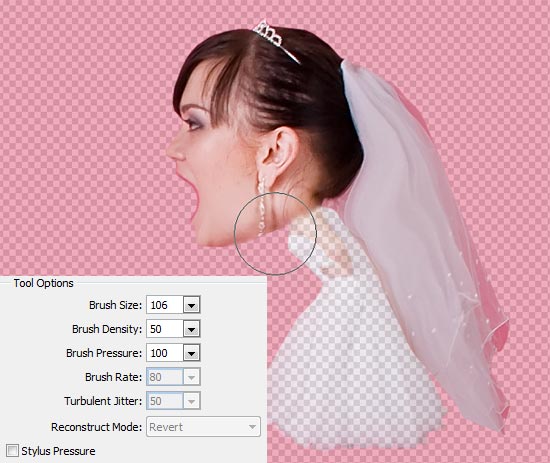Click the Reconstruct Mode label

coord(96,427)
